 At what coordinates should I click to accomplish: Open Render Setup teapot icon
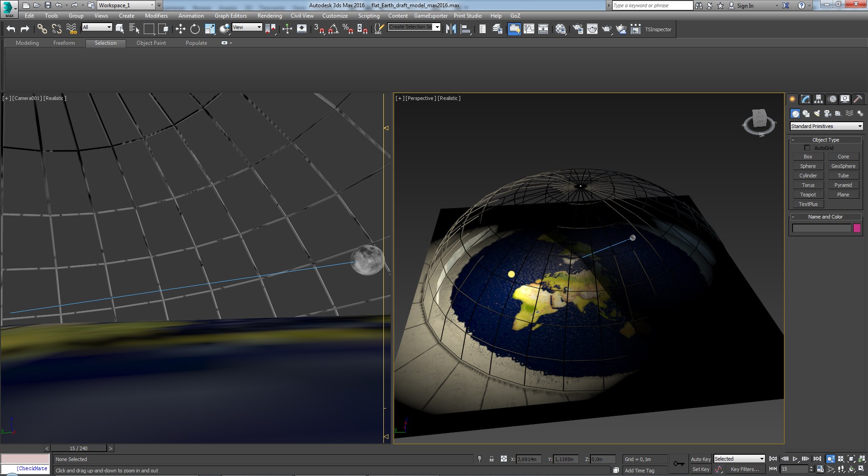[577, 29]
